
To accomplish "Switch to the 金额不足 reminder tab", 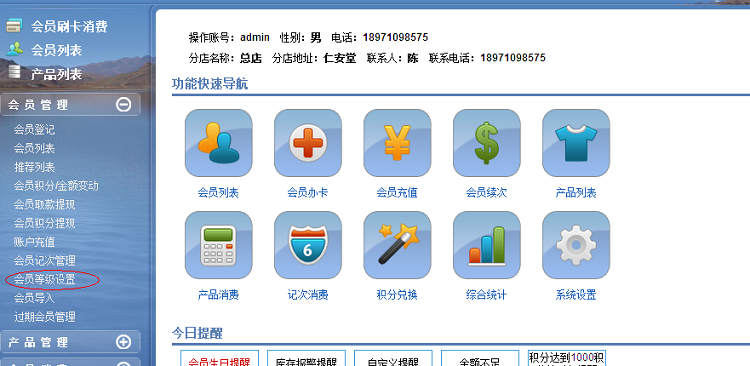I will point(480,358).
